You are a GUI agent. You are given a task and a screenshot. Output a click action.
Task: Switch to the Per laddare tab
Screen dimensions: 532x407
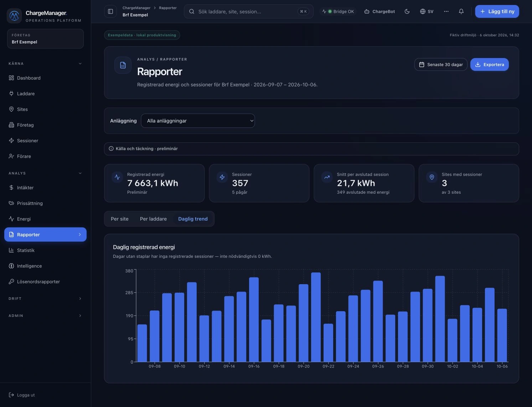tap(153, 219)
